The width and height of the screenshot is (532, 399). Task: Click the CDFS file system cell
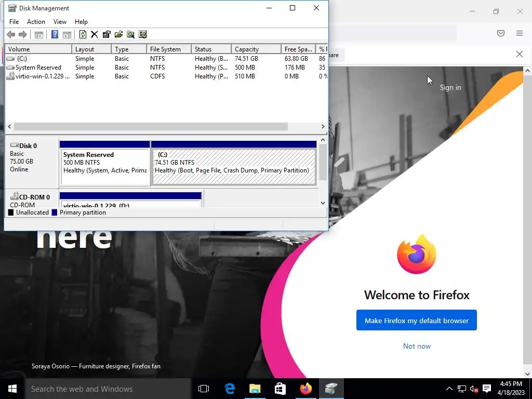[157, 76]
